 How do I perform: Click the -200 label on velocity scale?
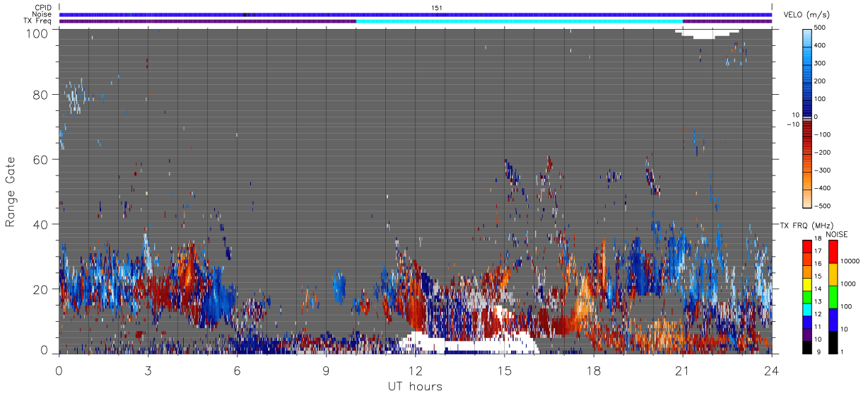click(x=822, y=152)
